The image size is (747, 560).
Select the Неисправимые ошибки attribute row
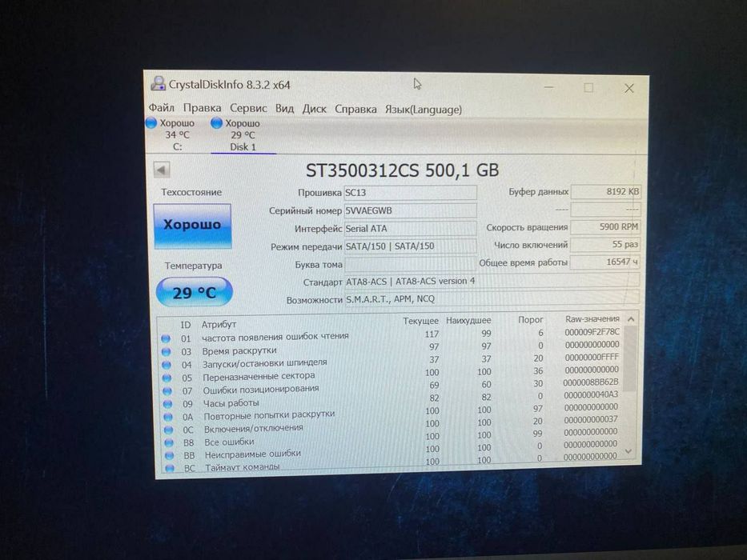point(391,451)
